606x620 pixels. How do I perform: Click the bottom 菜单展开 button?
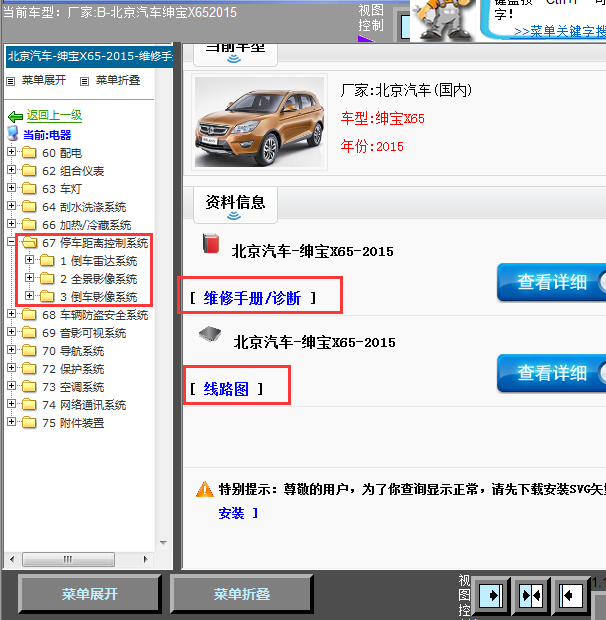[90, 594]
